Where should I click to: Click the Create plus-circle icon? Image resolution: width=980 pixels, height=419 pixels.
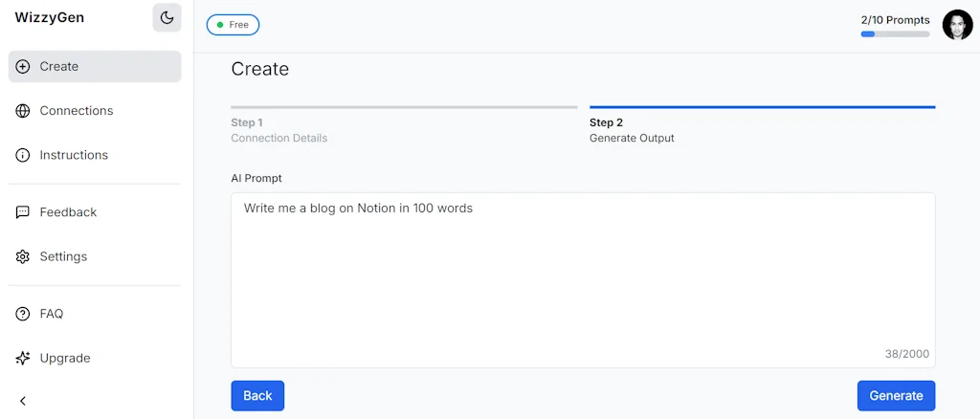tap(23, 67)
